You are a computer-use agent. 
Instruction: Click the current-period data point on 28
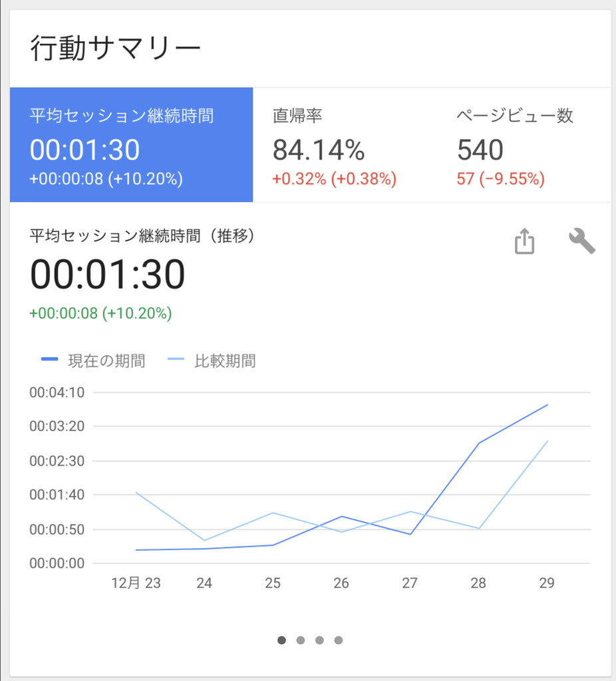[479, 443]
